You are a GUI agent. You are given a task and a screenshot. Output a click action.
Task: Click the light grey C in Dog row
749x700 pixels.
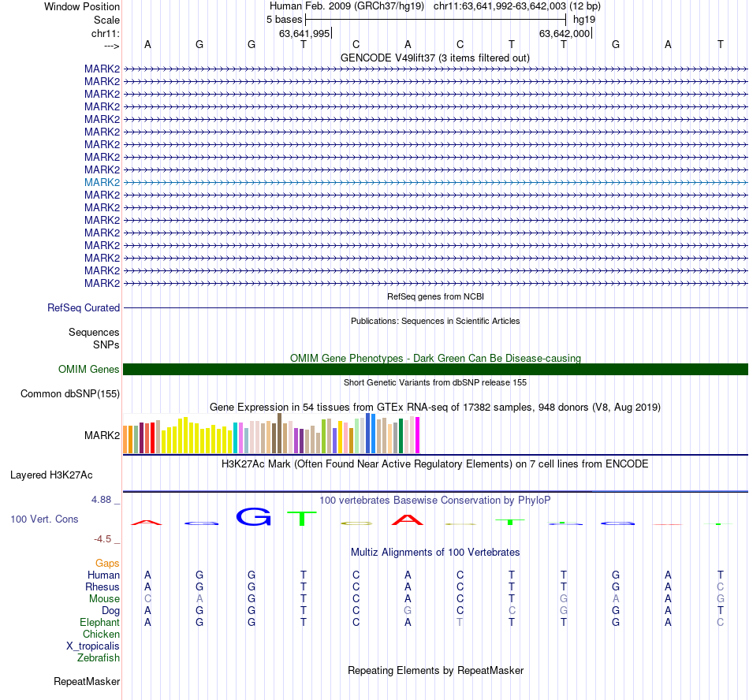[x=512, y=611]
